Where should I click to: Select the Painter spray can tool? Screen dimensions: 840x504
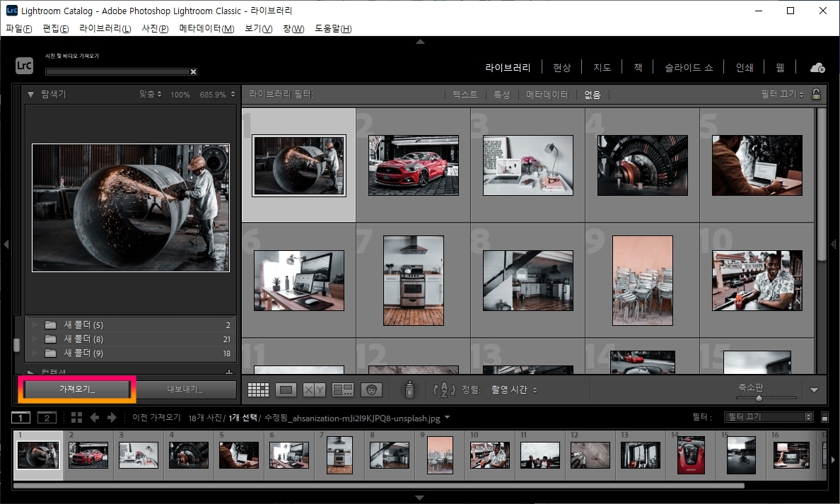tap(409, 389)
